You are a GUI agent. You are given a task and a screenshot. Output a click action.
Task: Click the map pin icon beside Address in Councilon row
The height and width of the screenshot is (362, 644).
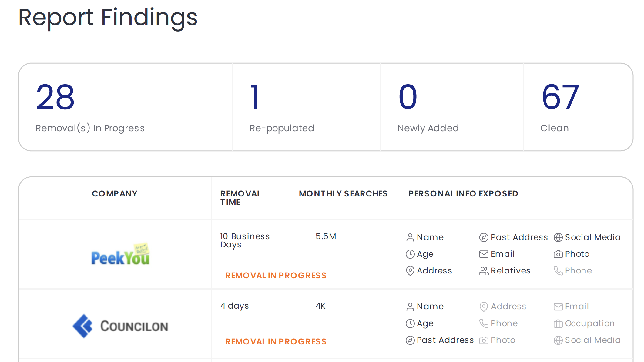[484, 307]
